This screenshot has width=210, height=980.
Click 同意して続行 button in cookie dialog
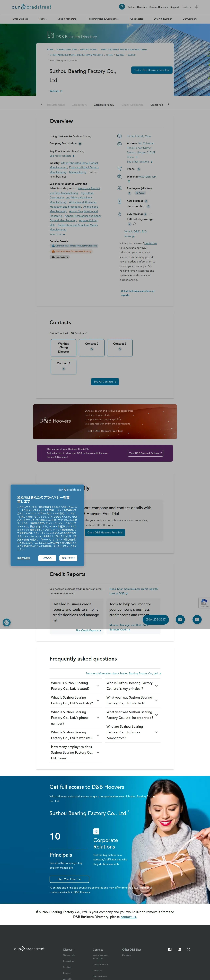[68, 558]
